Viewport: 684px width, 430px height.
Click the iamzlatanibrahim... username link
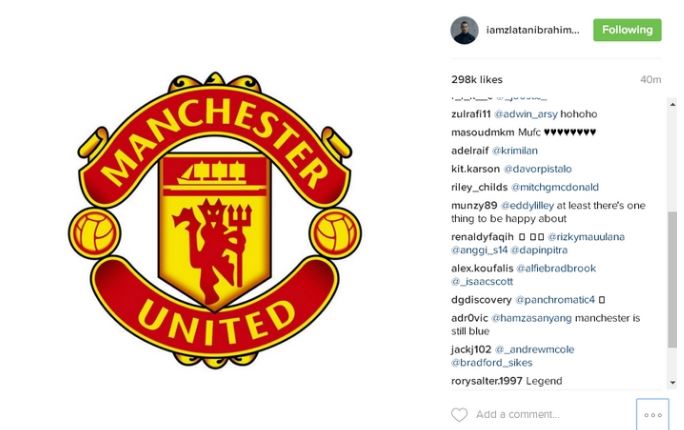tap(533, 30)
